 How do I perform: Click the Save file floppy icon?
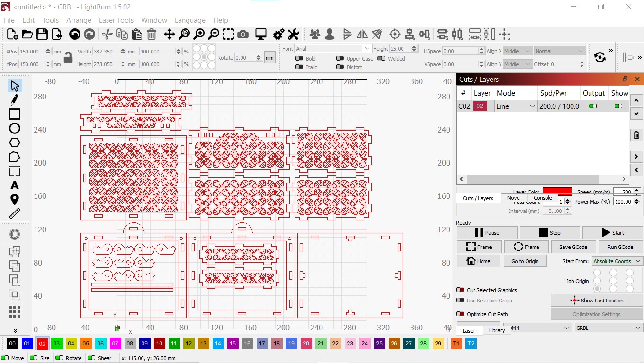(42, 34)
